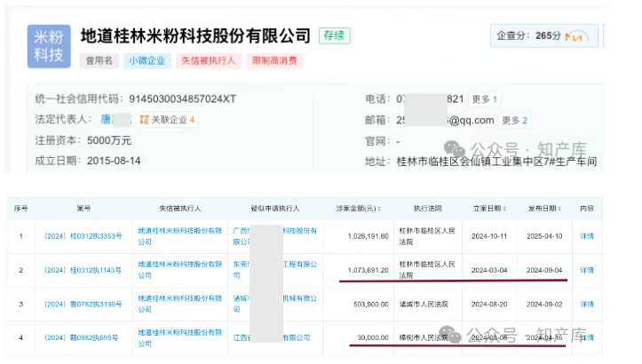
Task: Open case (2024)桂0312执1143号
Action: [x=83, y=270]
